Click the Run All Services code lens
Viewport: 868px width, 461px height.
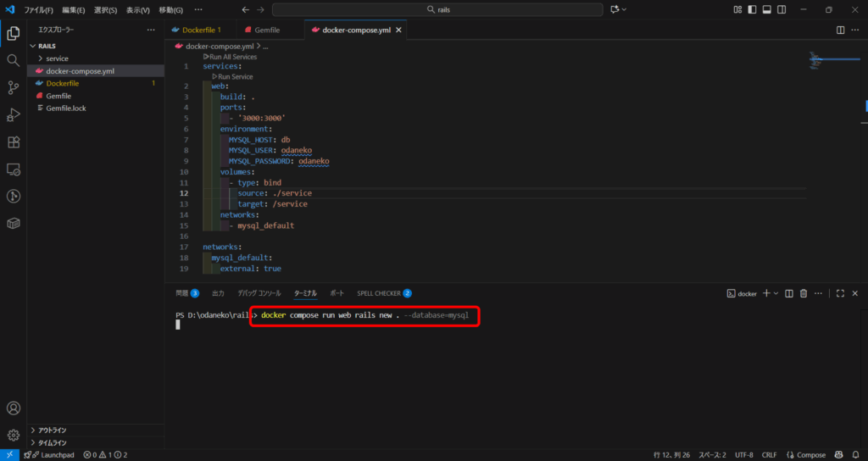231,57
